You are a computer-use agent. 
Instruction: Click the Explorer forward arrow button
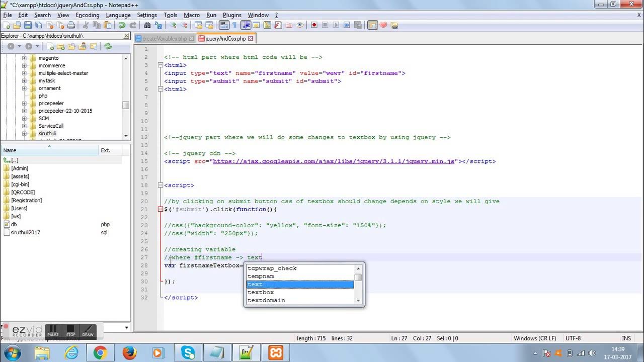(29, 46)
